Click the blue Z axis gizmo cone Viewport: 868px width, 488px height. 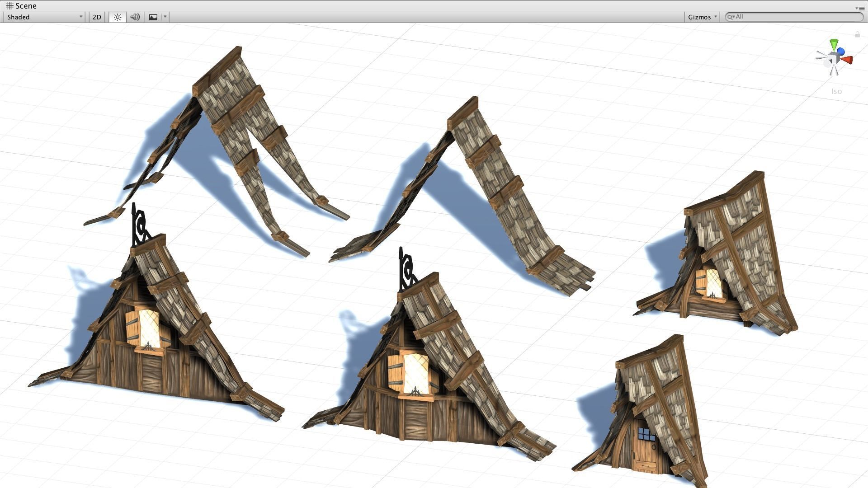pyautogui.click(x=840, y=52)
